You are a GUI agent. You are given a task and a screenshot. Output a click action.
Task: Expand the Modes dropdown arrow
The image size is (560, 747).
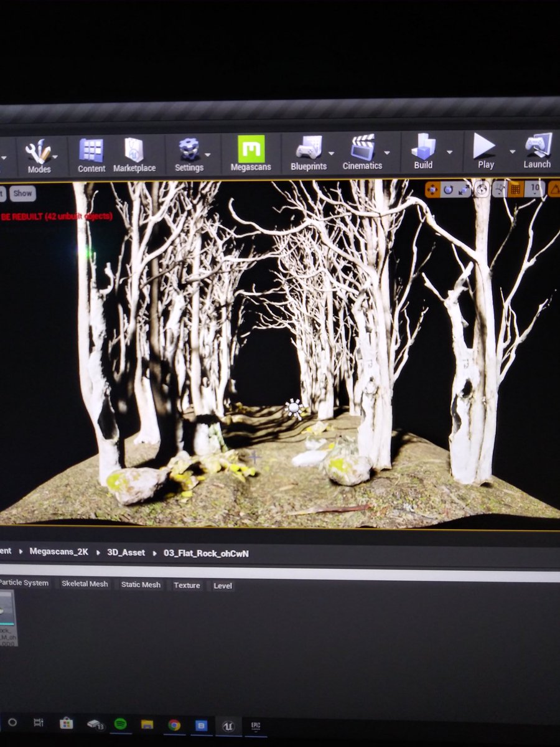pyautogui.click(x=56, y=157)
